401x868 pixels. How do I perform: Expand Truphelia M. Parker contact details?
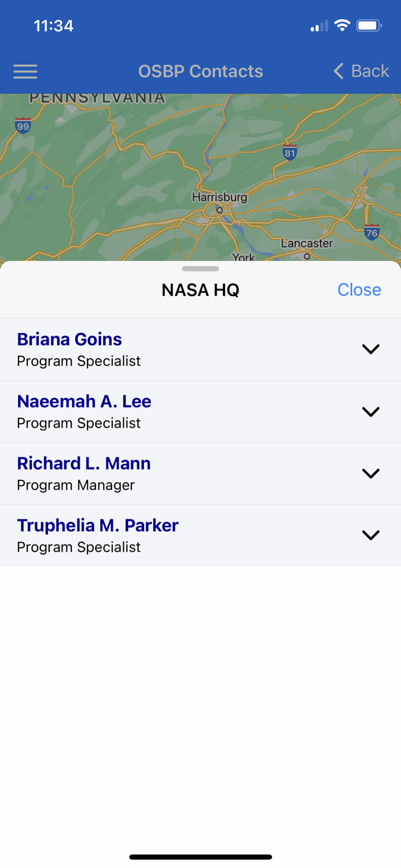point(370,535)
